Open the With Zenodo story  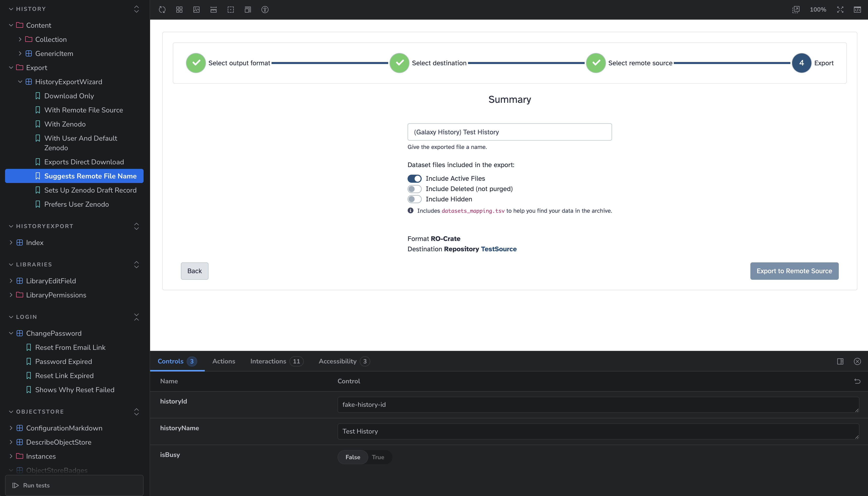(65, 124)
